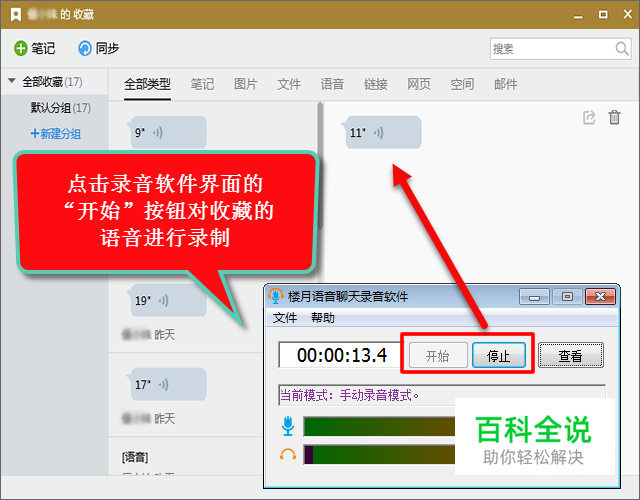Open 帮助 menu in recorder software
This screenshot has height=500, width=640.
coord(323,318)
